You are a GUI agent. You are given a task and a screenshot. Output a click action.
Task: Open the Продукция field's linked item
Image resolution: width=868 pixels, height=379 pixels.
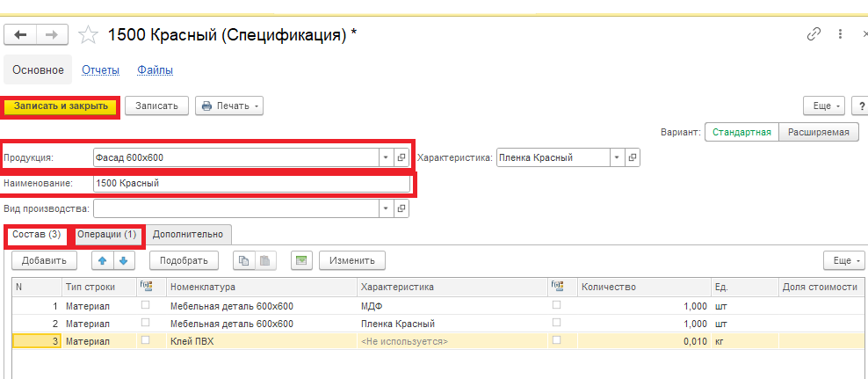pos(401,158)
